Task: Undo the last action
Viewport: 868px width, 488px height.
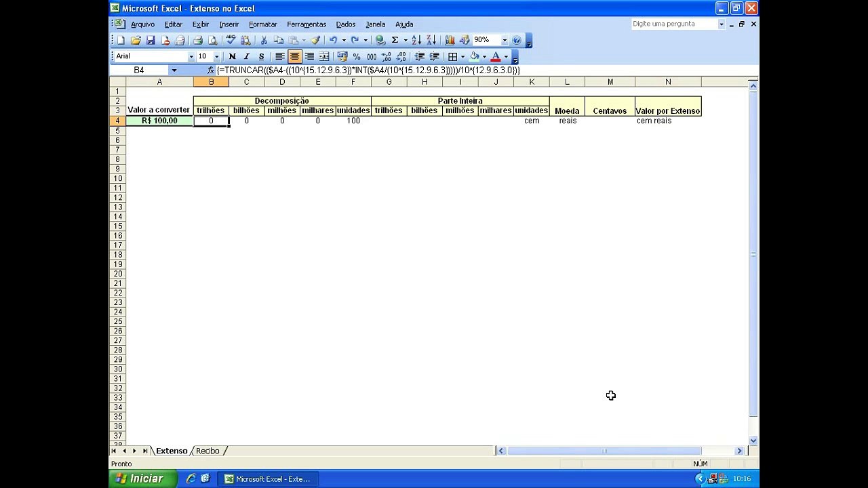Action: 333,40
